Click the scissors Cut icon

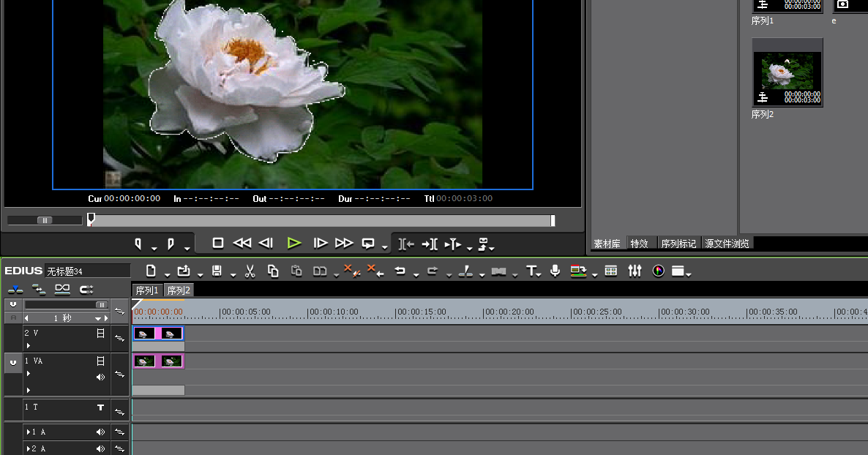pos(250,271)
